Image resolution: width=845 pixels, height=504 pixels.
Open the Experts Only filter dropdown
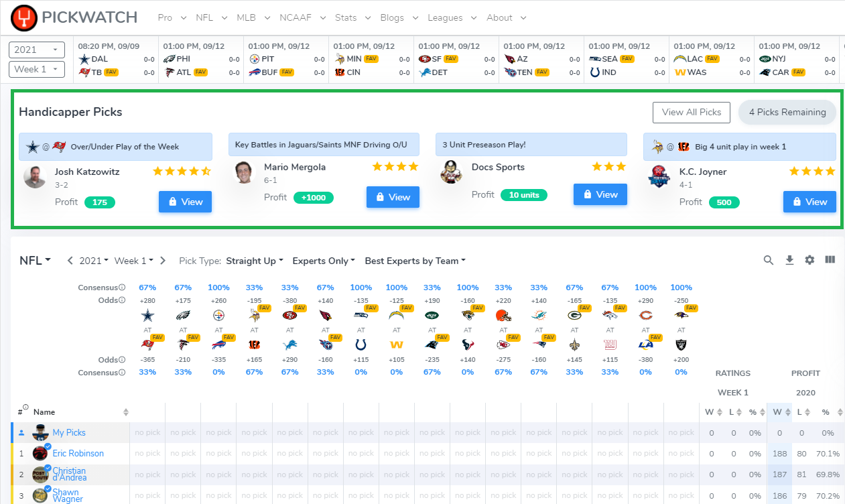tap(325, 261)
